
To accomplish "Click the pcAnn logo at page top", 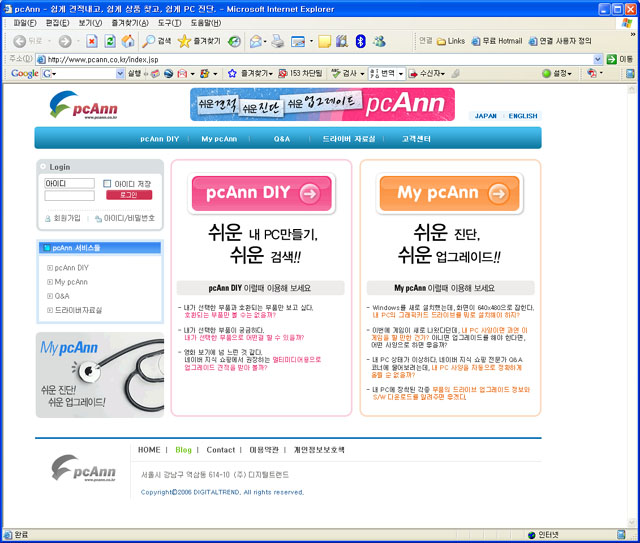I will click(84, 105).
